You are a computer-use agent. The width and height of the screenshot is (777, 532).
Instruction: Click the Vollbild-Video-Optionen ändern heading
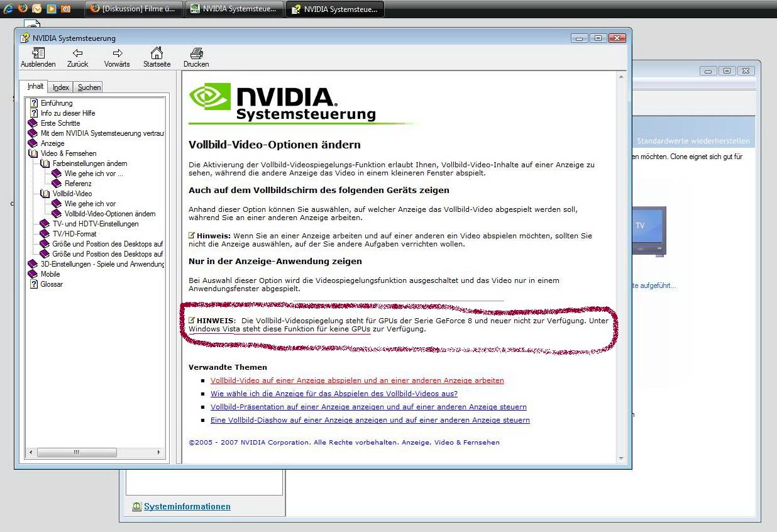pos(275,145)
